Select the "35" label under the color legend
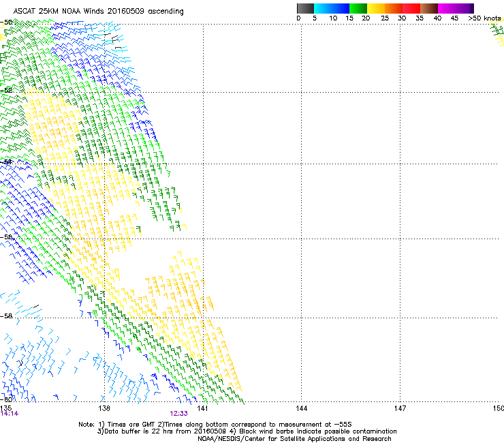This screenshot has width=504, height=443. (x=420, y=18)
